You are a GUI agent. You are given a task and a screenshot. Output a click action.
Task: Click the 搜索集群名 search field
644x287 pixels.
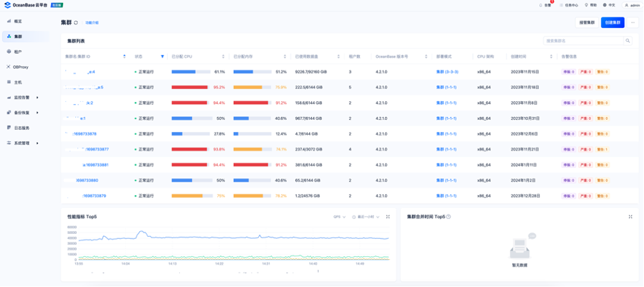(x=584, y=41)
